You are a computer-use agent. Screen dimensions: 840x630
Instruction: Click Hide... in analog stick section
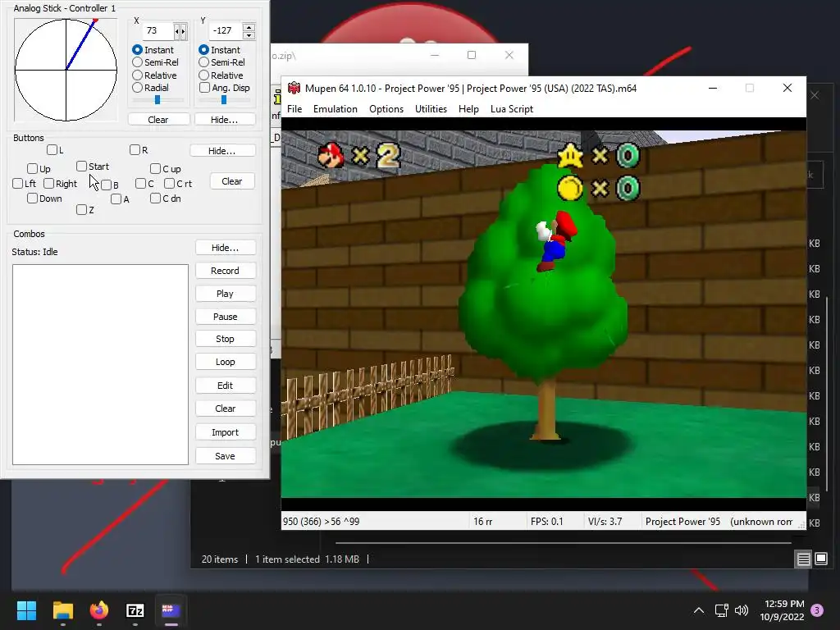[225, 120]
